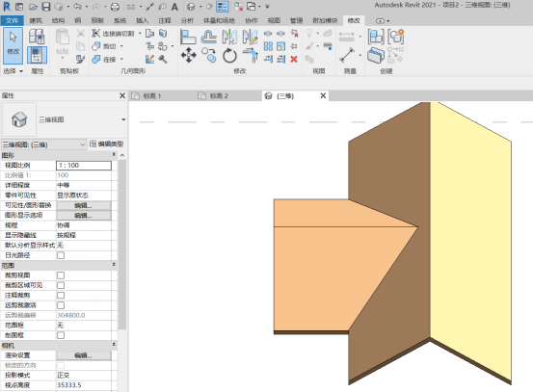
Task: Open the 剪切 dropdown arrow
Action: click(121, 46)
